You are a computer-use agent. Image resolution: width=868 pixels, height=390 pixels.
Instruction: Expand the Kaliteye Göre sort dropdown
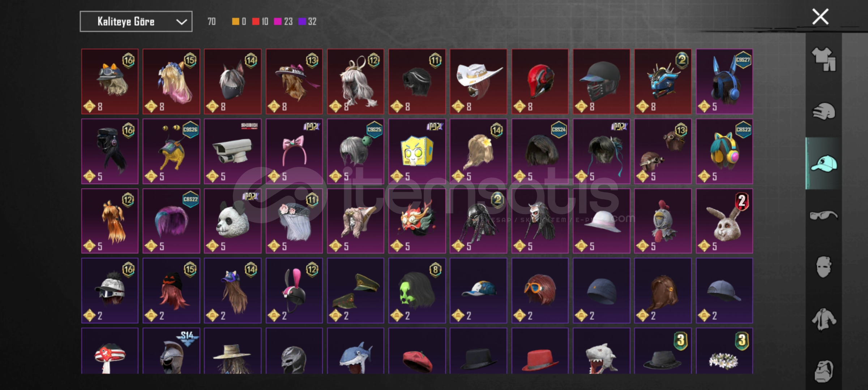[136, 22]
